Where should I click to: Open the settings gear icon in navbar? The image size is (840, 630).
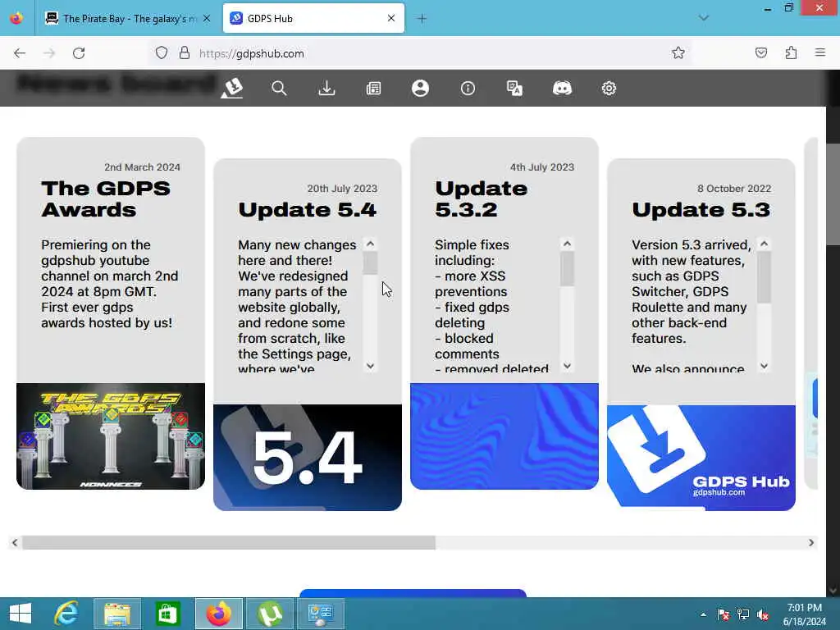pyautogui.click(x=609, y=88)
